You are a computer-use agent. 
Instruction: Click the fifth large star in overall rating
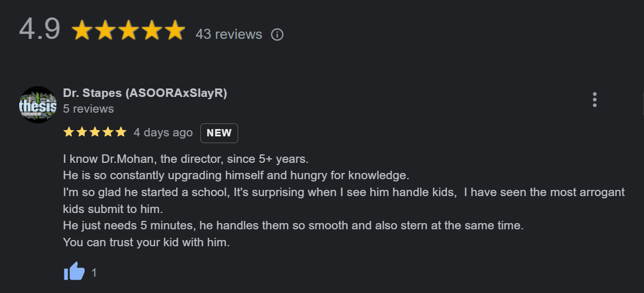coord(174,31)
